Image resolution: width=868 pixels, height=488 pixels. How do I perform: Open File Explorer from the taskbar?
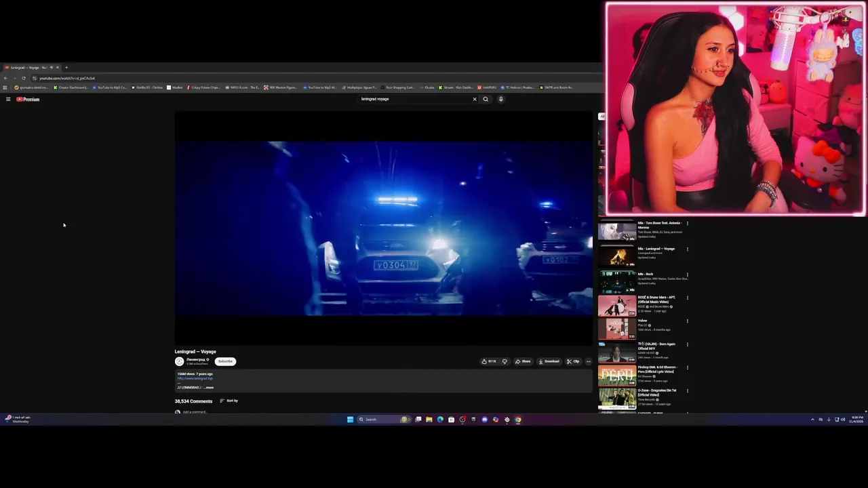(x=429, y=420)
